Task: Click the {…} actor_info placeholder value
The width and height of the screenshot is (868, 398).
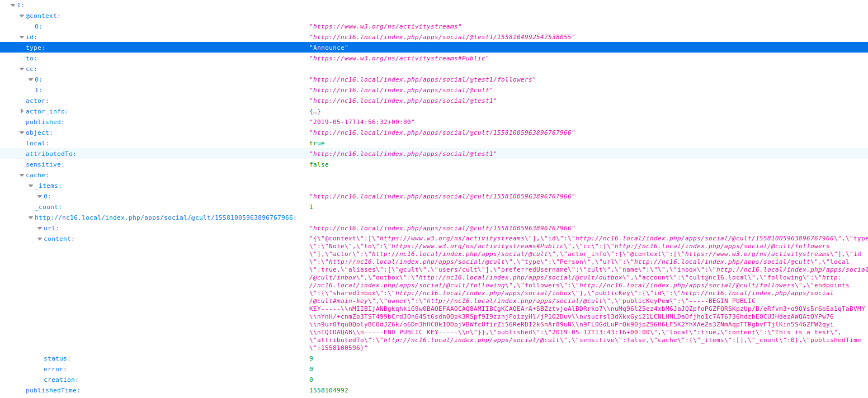Action: pyautogui.click(x=315, y=111)
